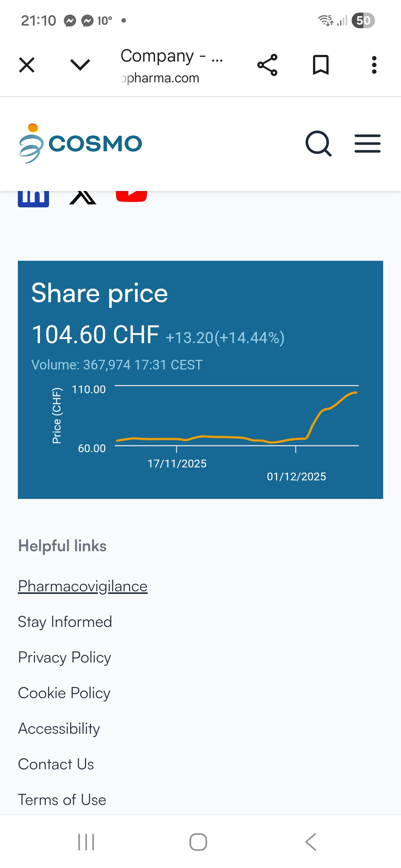
Task: Tap the Cosmo logo
Action: [x=80, y=144]
